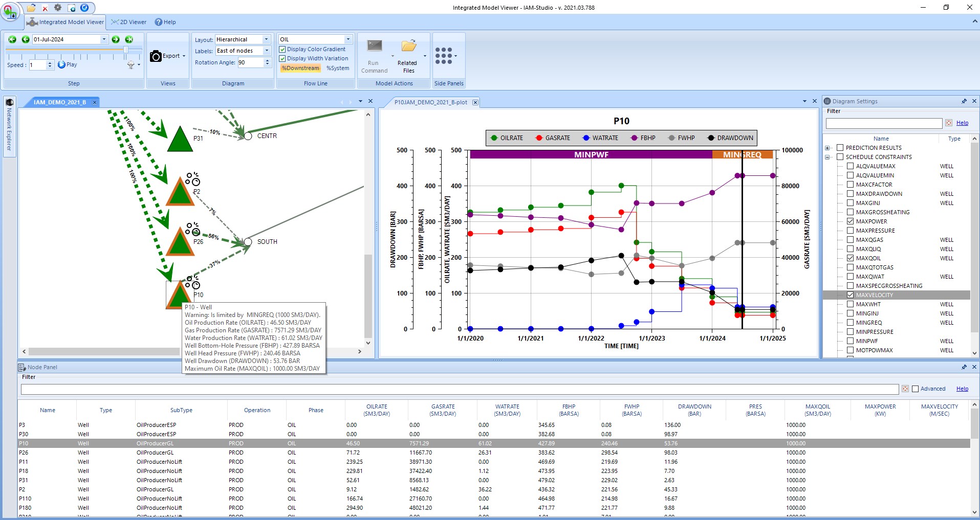The image size is (980, 520).
Task: Click the SOUTH junction node circle
Action: click(248, 242)
